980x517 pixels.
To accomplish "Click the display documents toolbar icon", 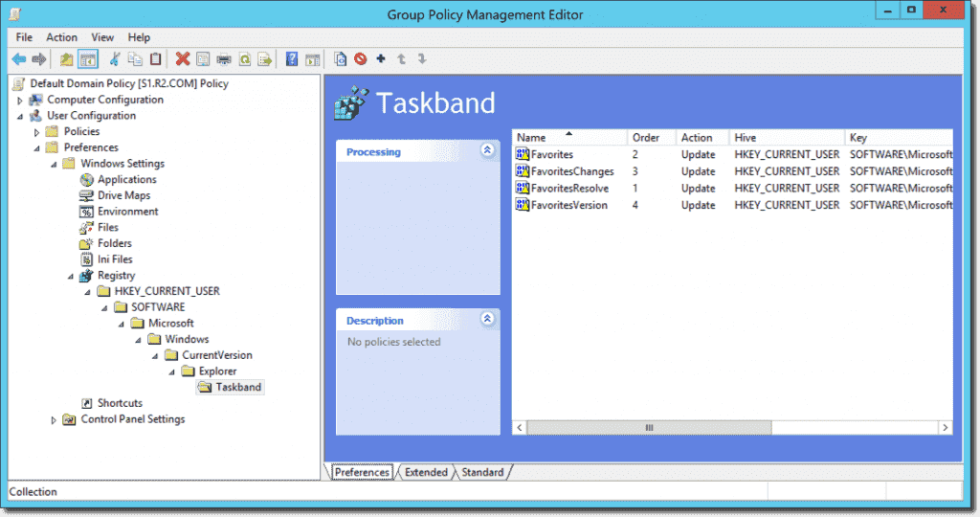I will click(340, 59).
